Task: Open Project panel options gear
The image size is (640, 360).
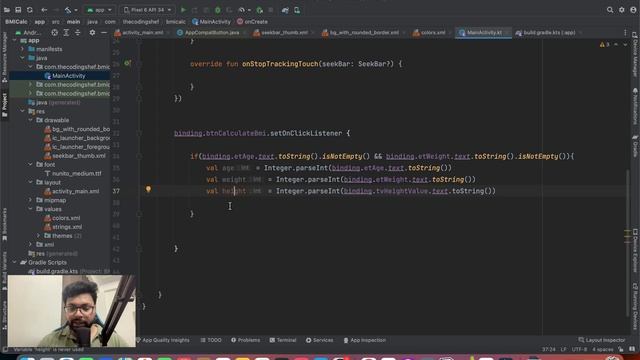Action: coord(92,32)
